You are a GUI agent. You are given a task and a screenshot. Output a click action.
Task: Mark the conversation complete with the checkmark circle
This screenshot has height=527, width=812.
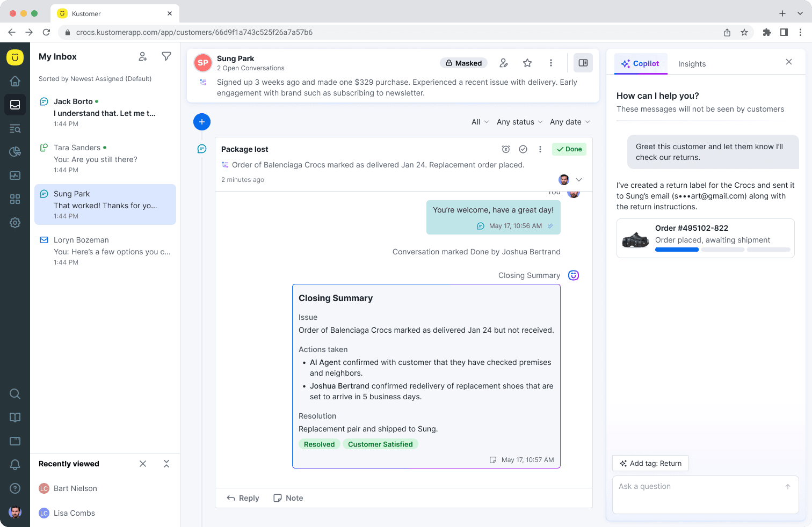[523, 149]
